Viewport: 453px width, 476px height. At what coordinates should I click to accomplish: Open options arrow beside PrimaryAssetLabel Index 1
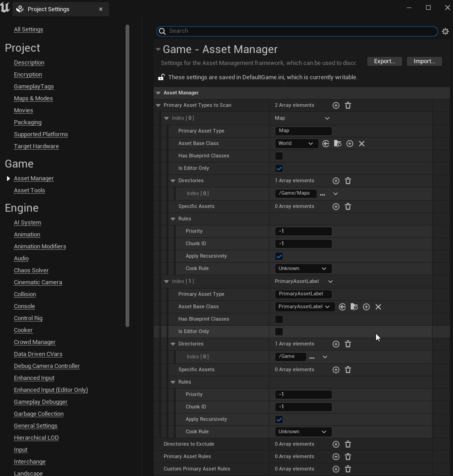(x=330, y=281)
